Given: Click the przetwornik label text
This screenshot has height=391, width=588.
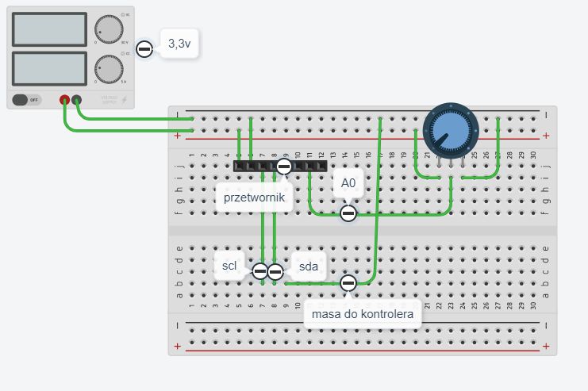Looking at the screenshot, I should click(254, 197).
